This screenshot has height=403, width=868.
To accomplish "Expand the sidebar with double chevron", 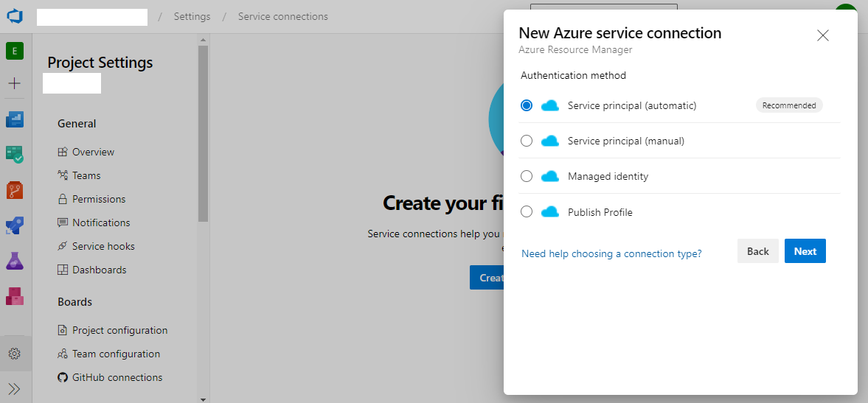I will (x=15, y=388).
